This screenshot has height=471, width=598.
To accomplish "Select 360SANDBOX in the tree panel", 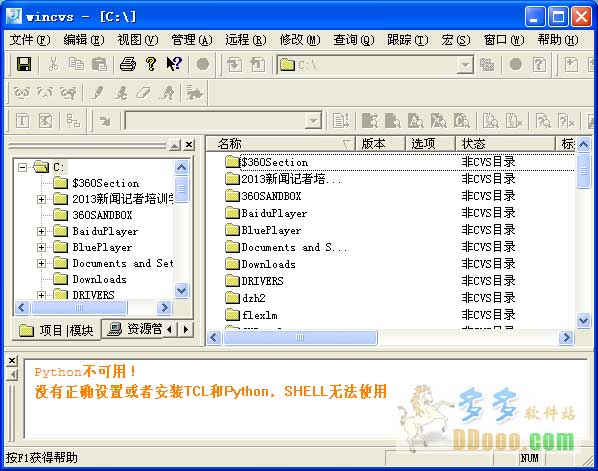I will [102, 215].
